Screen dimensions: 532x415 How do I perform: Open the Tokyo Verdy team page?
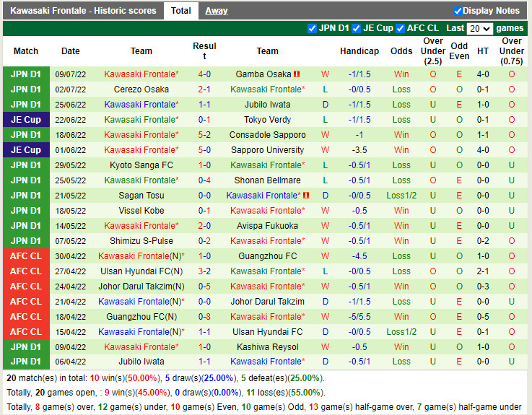(267, 120)
